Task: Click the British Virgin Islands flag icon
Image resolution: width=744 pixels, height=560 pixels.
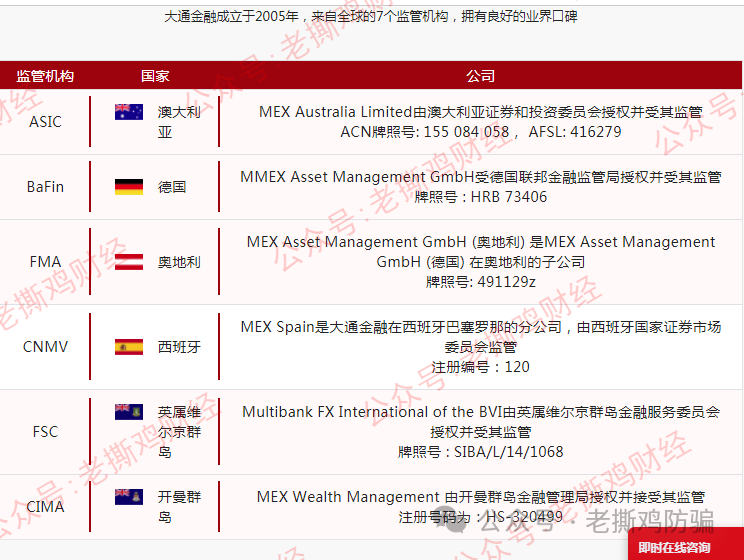Action: [x=129, y=412]
